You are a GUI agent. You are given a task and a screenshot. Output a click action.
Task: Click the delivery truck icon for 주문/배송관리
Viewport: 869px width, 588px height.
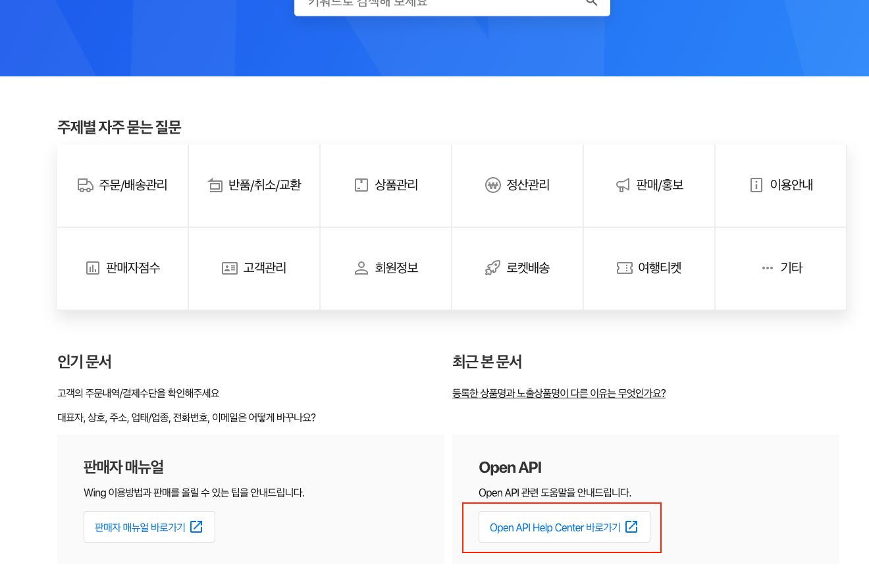pos(85,185)
